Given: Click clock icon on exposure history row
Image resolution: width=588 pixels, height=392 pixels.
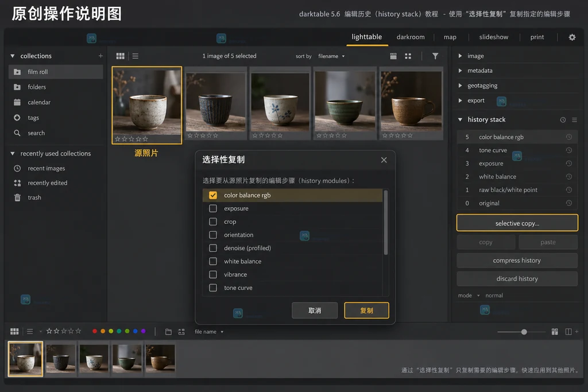Looking at the screenshot, I should pos(569,164).
